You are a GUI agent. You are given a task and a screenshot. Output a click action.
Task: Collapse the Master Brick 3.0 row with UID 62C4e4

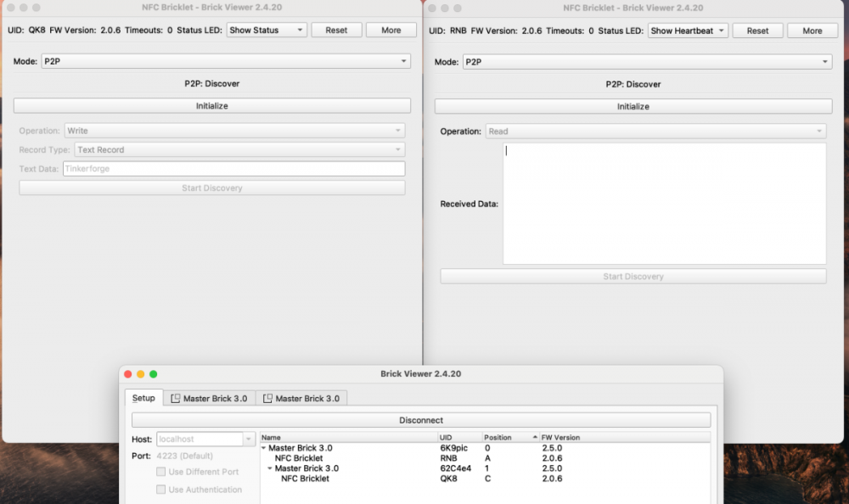click(270, 468)
